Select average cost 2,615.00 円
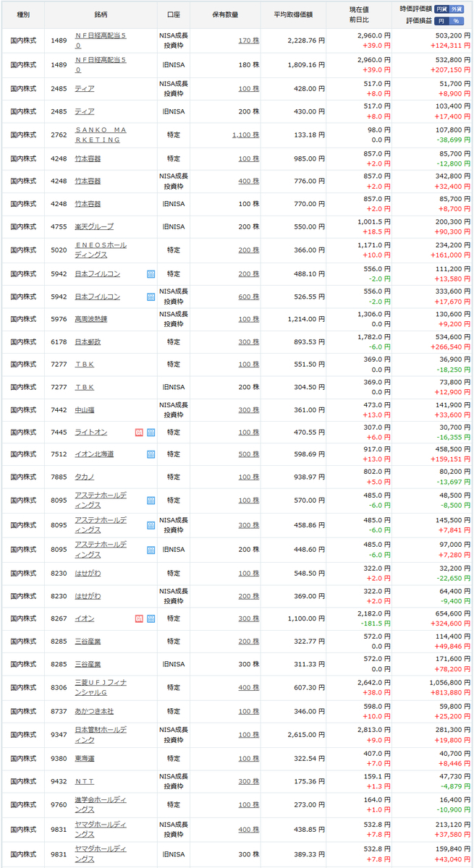 pos(305,735)
